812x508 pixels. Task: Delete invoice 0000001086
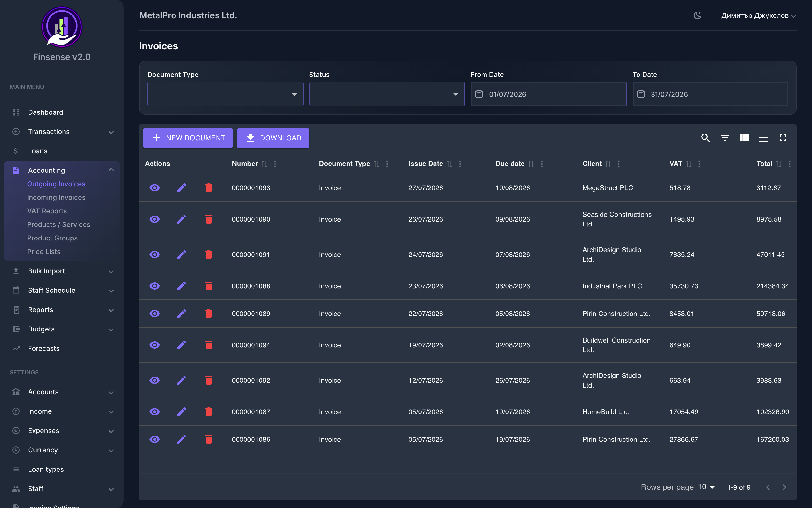(209, 439)
